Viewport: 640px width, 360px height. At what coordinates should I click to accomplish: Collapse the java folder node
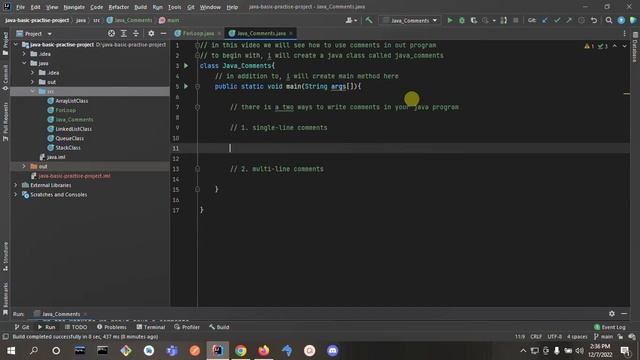click(24, 63)
